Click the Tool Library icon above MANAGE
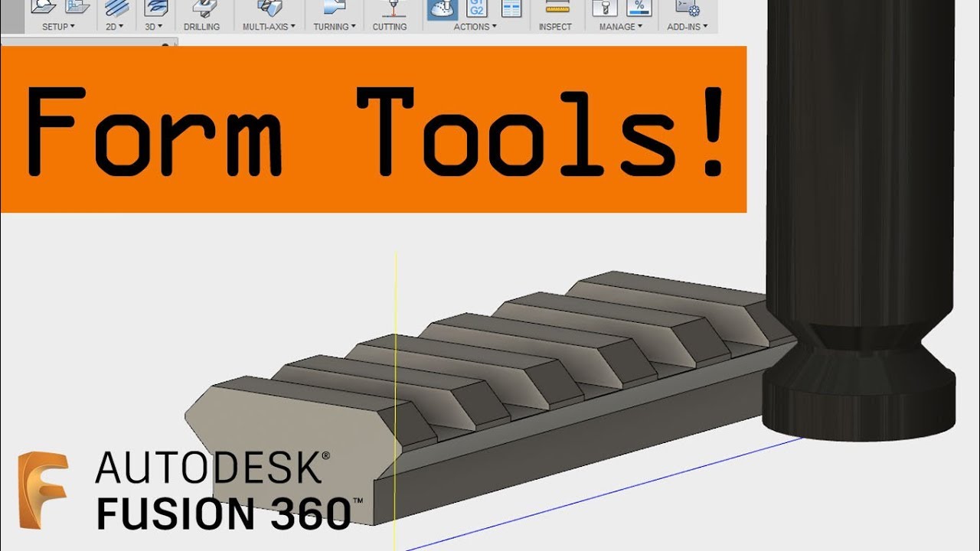The image size is (980, 551). [x=605, y=8]
